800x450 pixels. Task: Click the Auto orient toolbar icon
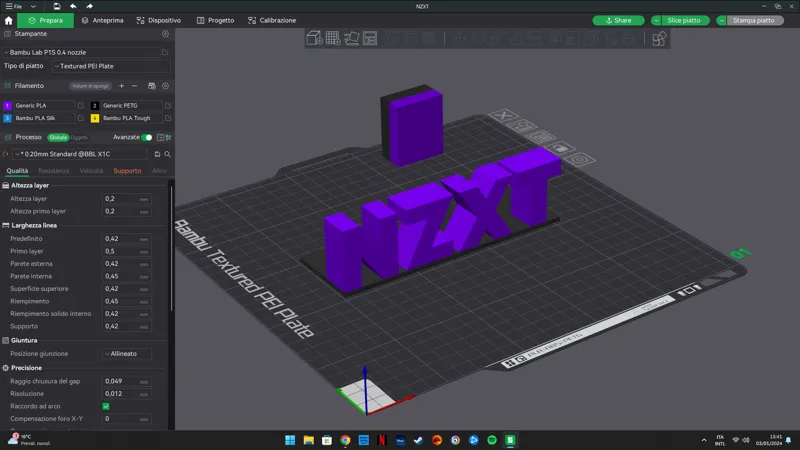(351, 38)
